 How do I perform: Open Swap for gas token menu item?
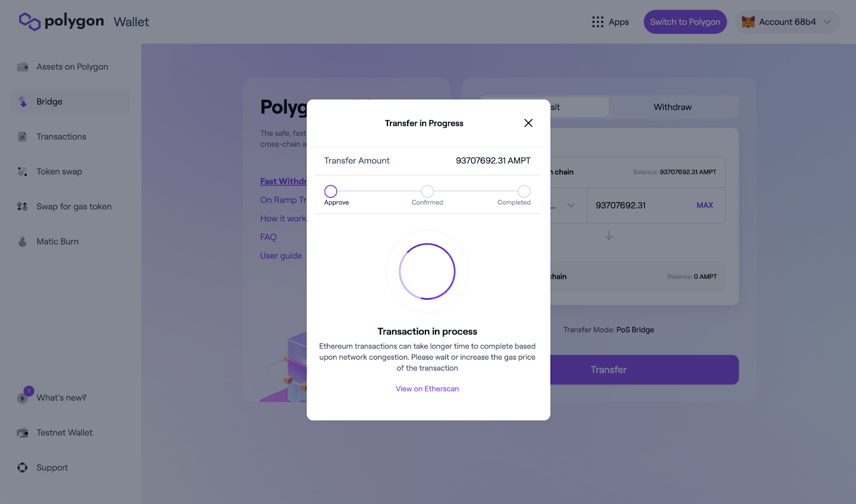click(74, 207)
